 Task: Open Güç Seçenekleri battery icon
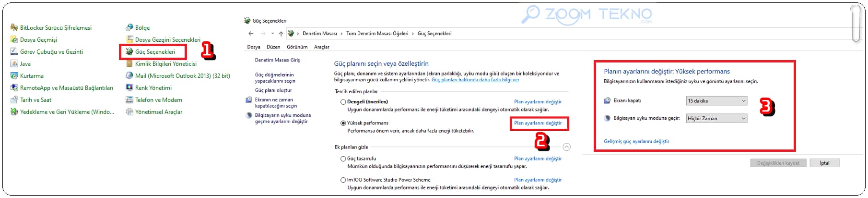coord(129,51)
